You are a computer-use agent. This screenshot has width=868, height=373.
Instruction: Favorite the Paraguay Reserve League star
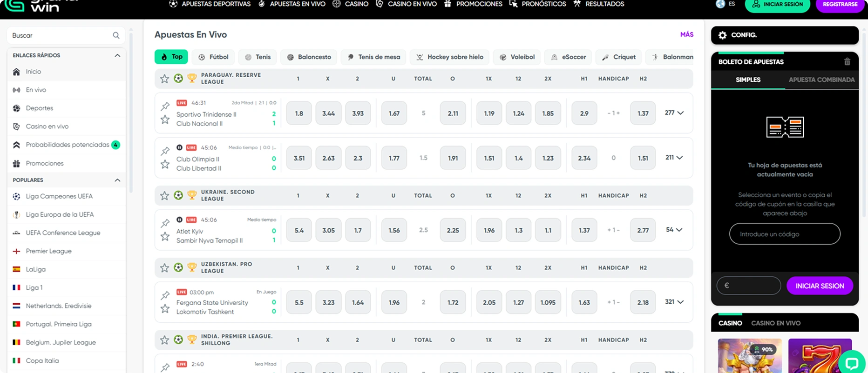tap(164, 79)
